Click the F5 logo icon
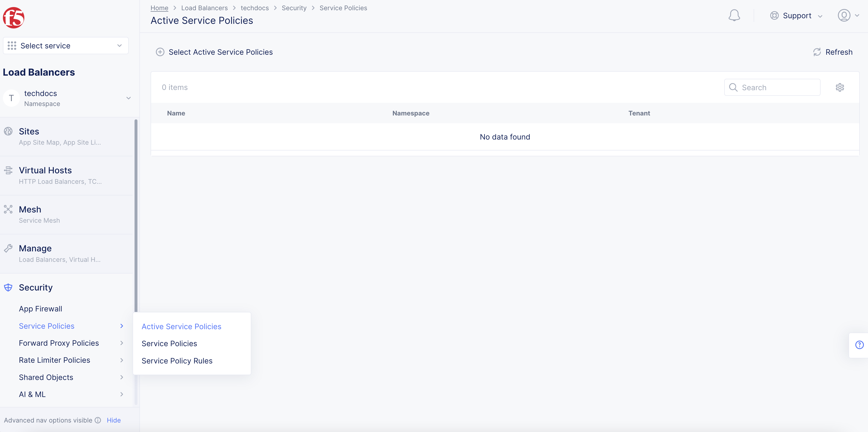This screenshot has height=432, width=868. coord(13,18)
